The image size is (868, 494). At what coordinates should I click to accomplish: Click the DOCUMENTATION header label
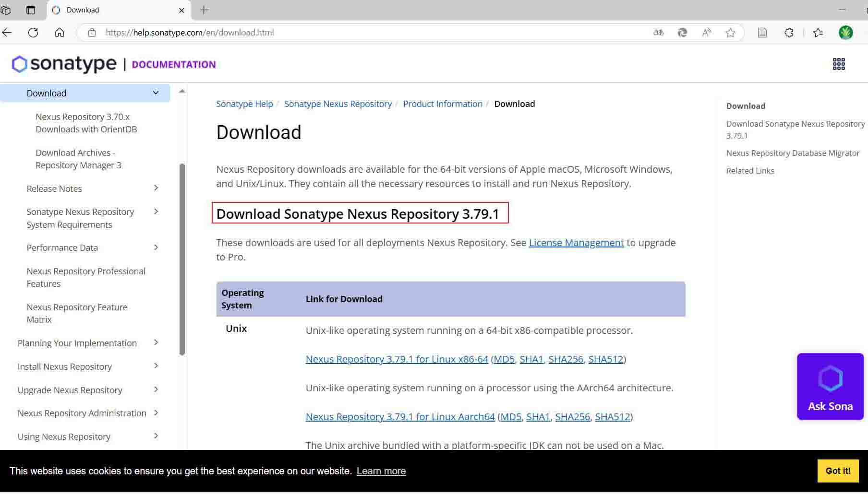pos(174,65)
